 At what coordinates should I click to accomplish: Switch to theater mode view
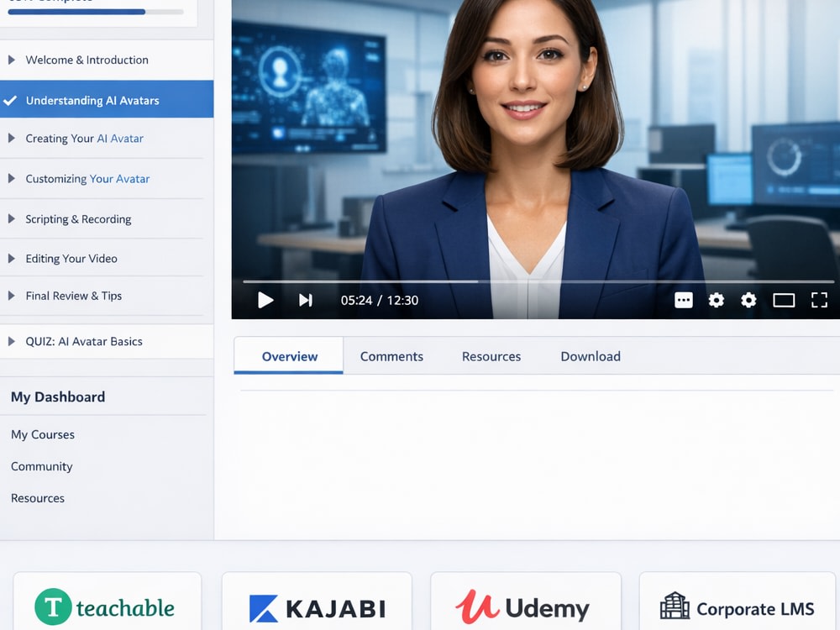tap(784, 300)
